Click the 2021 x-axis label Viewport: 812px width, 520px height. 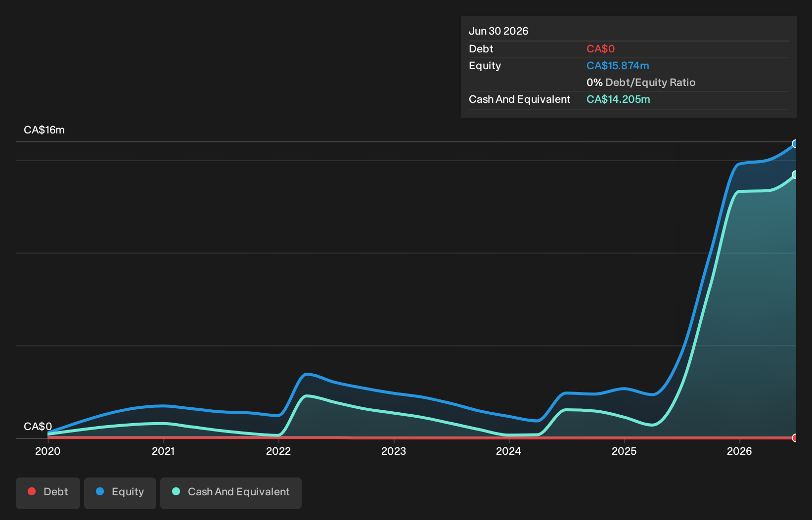coord(163,451)
